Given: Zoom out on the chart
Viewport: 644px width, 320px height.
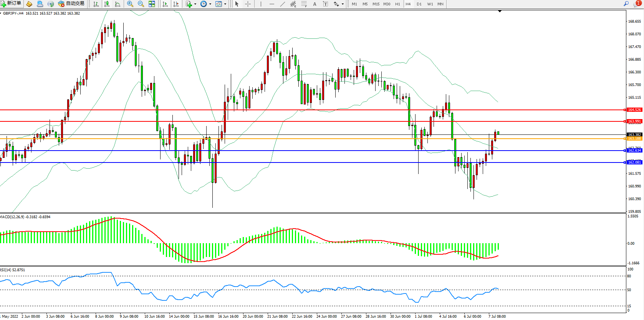Looking at the screenshot, I should pos(141,4).
